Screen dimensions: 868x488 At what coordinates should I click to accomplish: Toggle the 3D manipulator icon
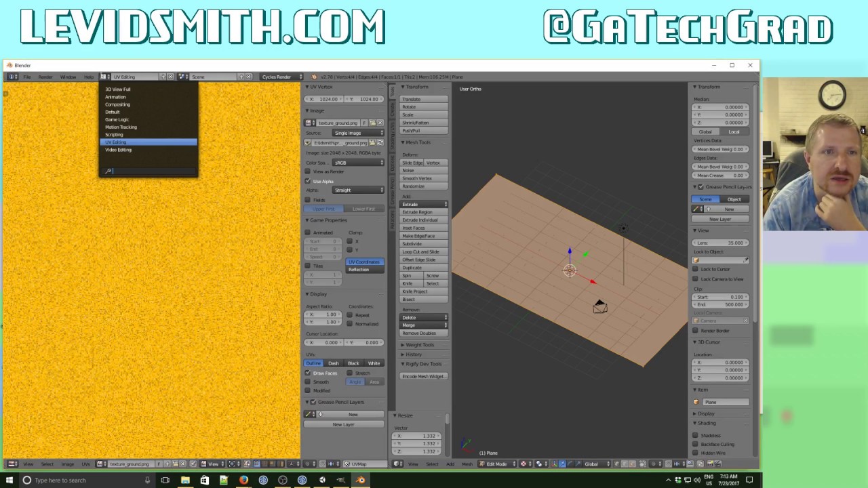555,464
